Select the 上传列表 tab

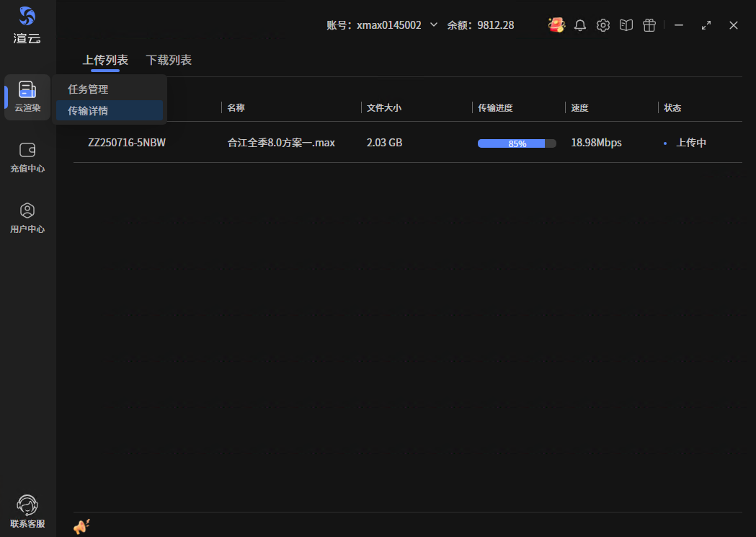tap(105, 60)
